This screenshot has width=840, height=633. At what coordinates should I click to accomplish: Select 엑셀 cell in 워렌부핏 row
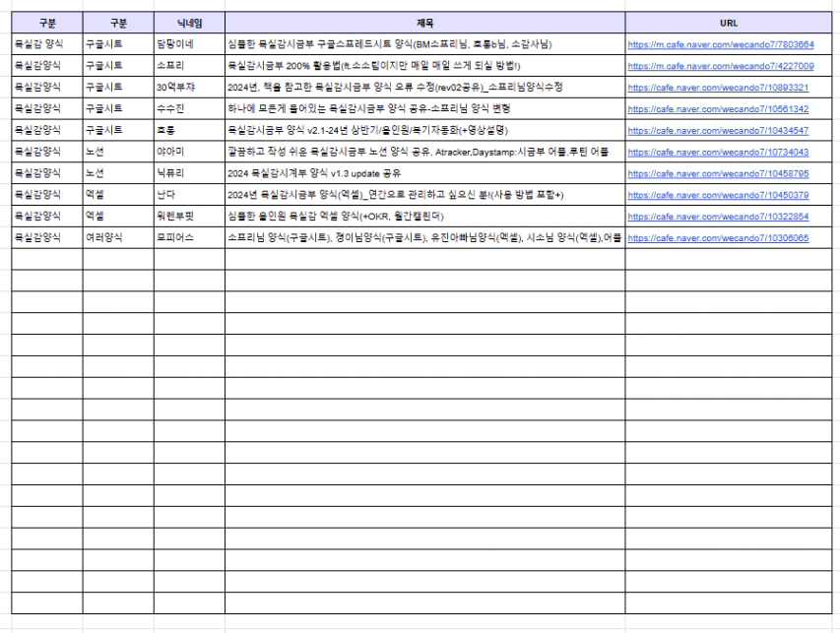118,216
